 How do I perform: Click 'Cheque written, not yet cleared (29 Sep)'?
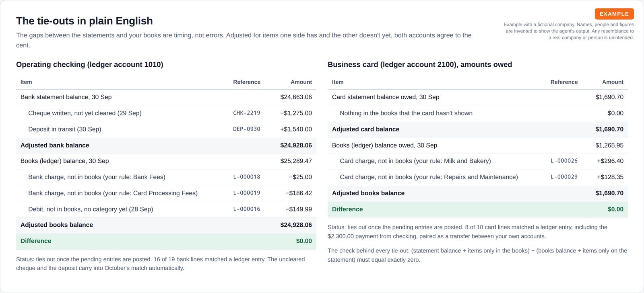85,113
